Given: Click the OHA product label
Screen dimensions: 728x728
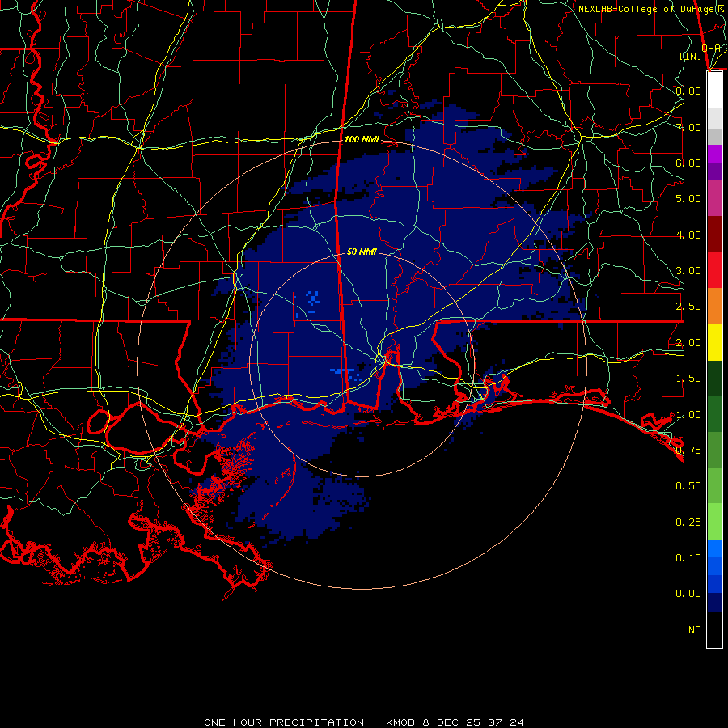Looking at the screenshot, I should coord(711,48).
